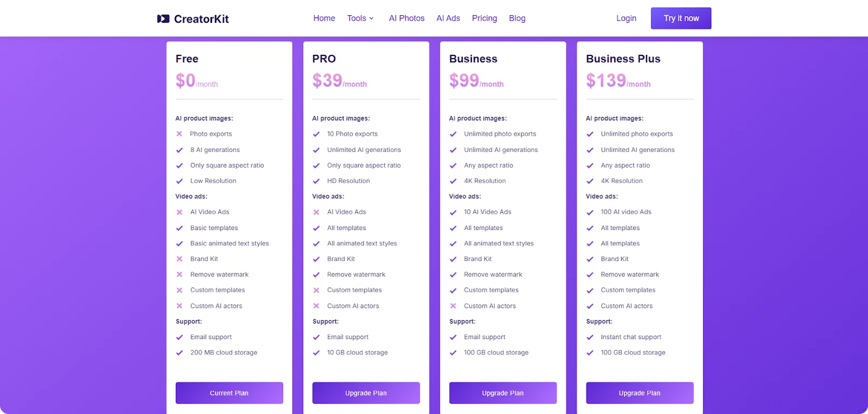Click the X icon beside Photo exports in Free plan
868x414 pixels.
[x=180, y=133]
